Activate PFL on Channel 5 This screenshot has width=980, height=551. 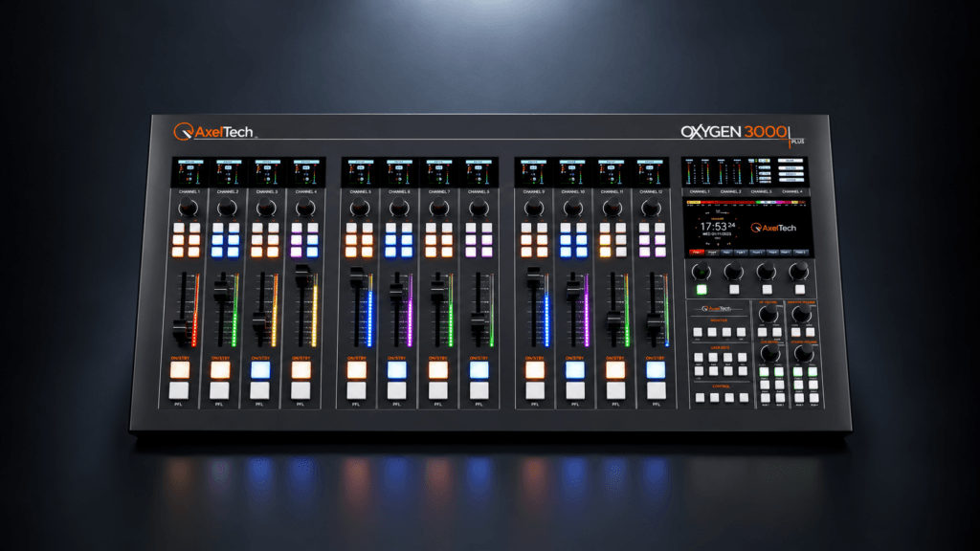tap(356, 390)
